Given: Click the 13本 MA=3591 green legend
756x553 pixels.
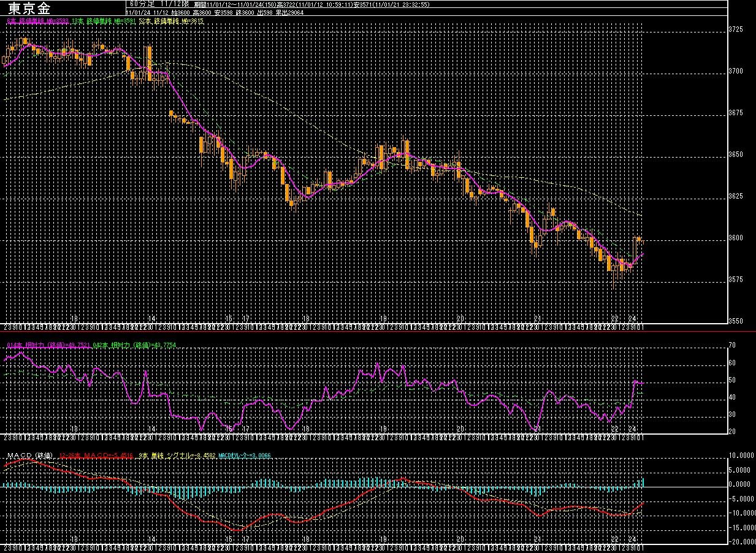Looking at the screenshot, I should click(x=103, y=21).
